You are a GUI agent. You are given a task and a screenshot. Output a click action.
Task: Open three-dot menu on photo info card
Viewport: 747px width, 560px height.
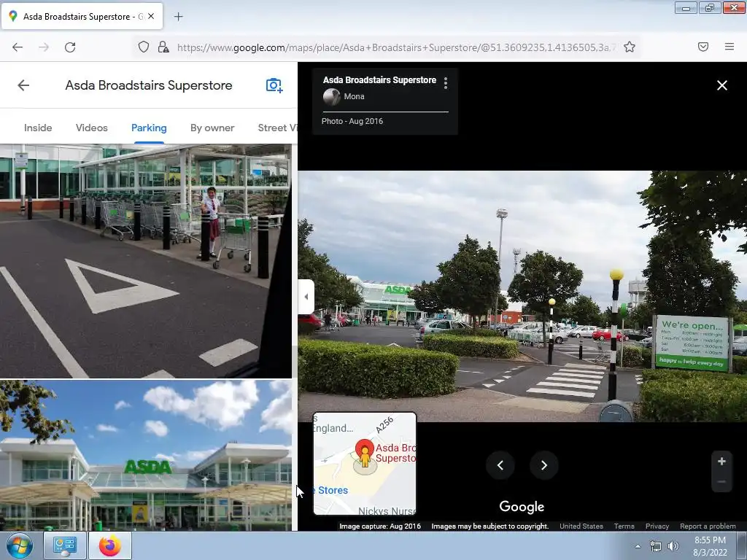[446, 83]
